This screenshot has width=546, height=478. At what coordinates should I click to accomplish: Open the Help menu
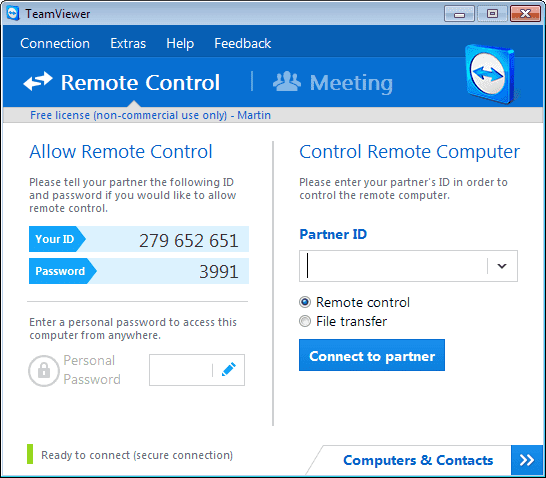click(x=180, y=44)
